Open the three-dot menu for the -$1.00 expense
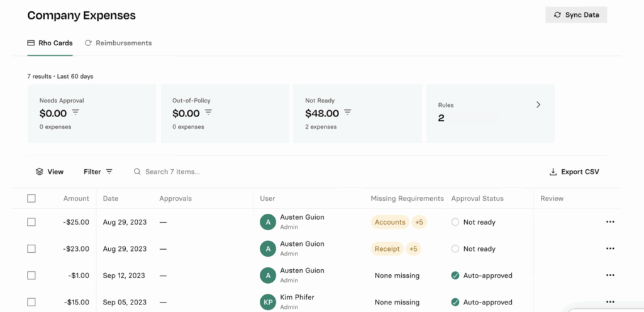 coord(609,276)
